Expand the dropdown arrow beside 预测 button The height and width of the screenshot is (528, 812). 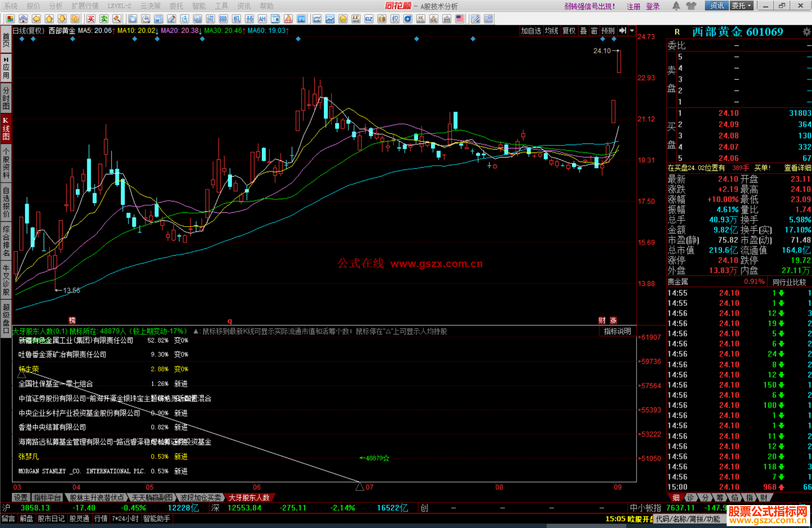click(632, 31)
